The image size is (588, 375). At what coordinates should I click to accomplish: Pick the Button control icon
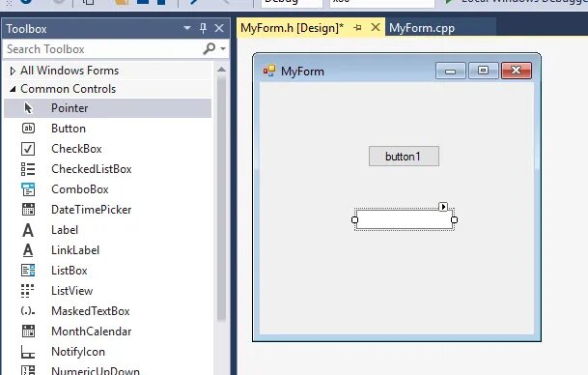click(28, 129)
